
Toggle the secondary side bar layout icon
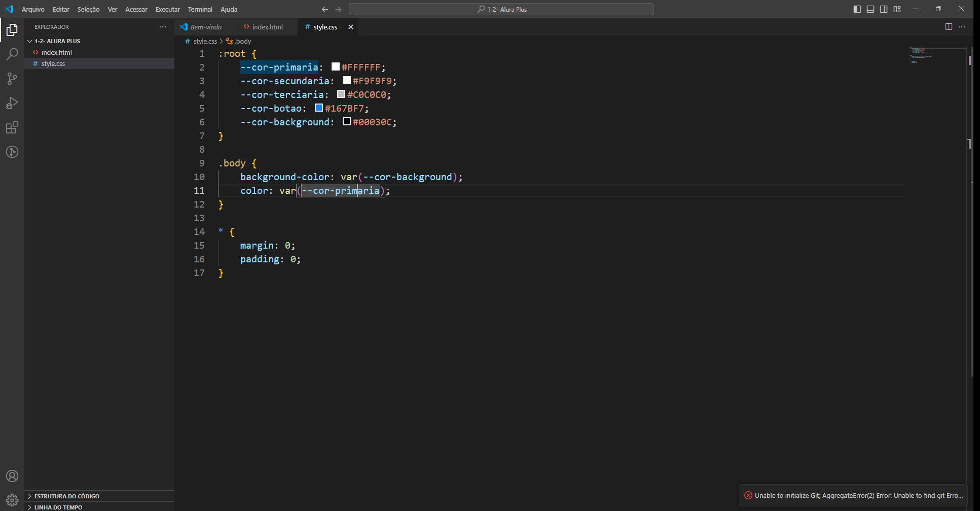coord(884,9)
